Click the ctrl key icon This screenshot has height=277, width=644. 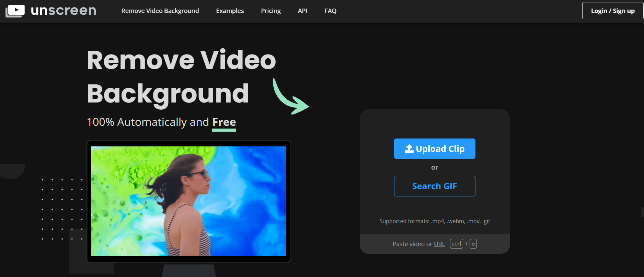coord(456,244)
